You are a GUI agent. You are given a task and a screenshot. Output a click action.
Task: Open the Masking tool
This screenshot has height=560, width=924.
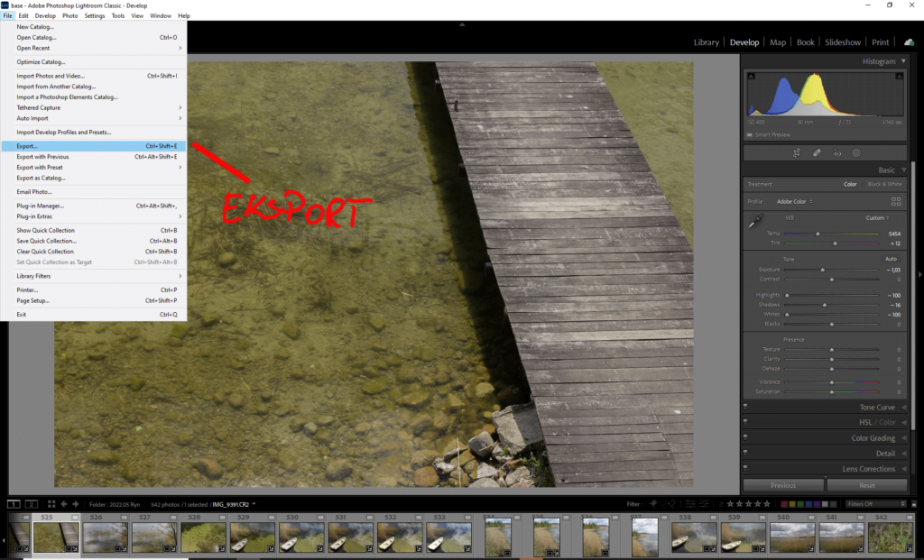857,152
